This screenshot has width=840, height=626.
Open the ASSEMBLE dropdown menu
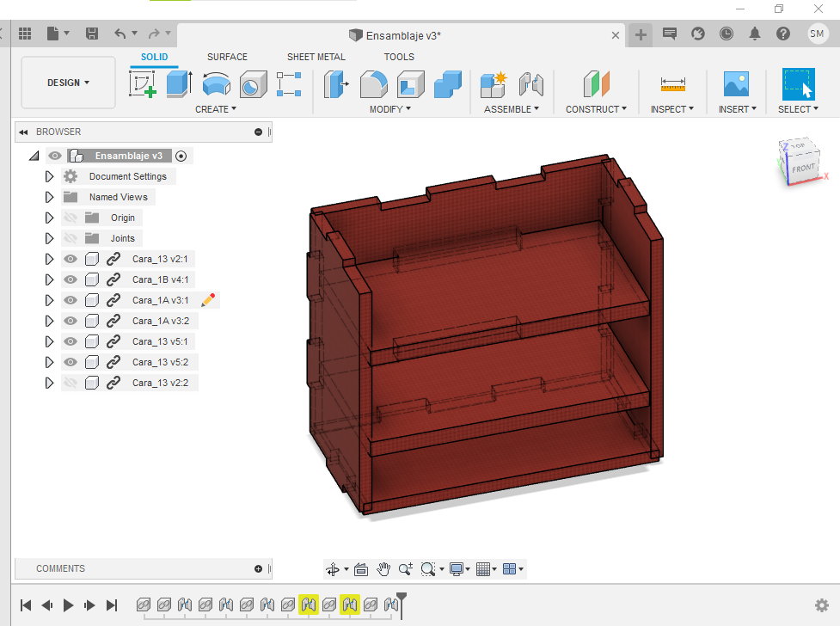tap(511, 109)
